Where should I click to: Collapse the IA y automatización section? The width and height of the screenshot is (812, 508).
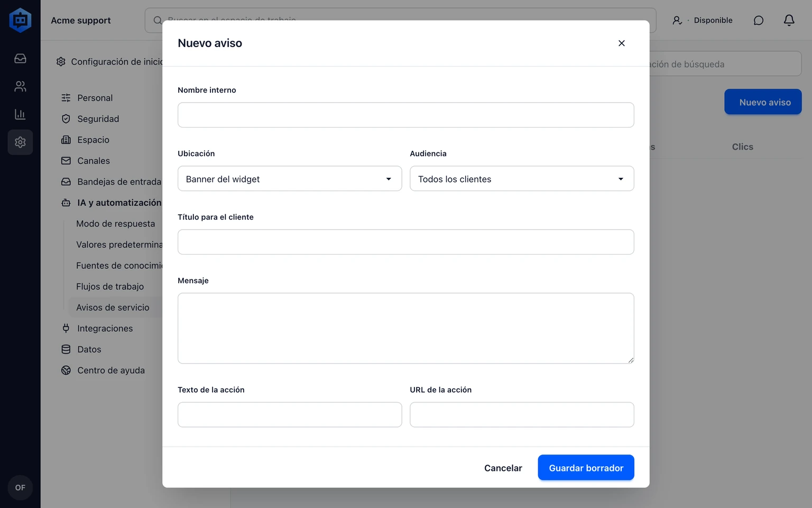[119, 203]
